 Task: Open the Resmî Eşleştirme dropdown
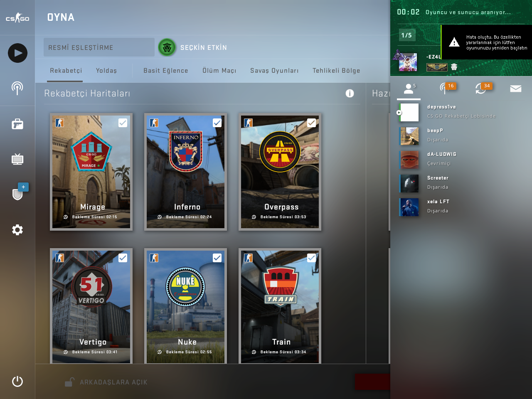(99, 47)
